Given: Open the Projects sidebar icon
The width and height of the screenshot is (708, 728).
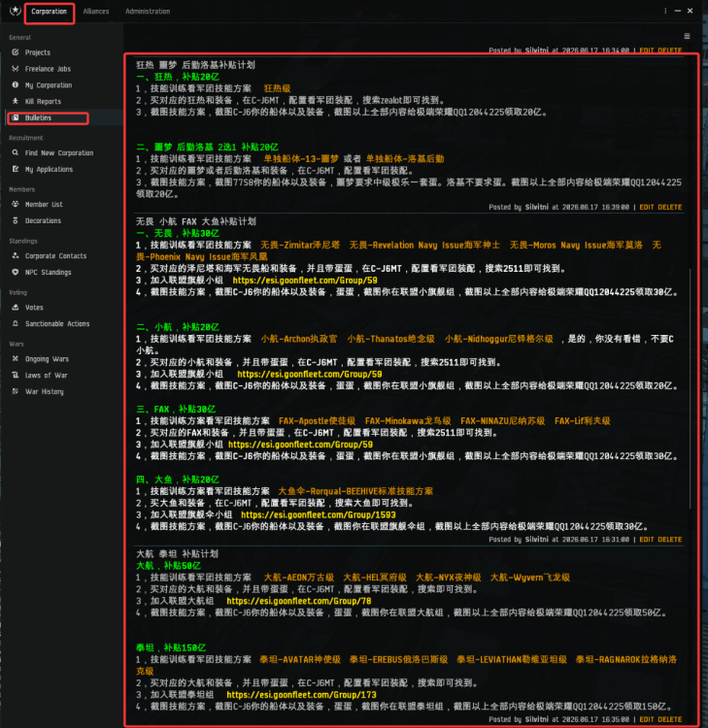Looking at the screenshot, I should point(16,52).
